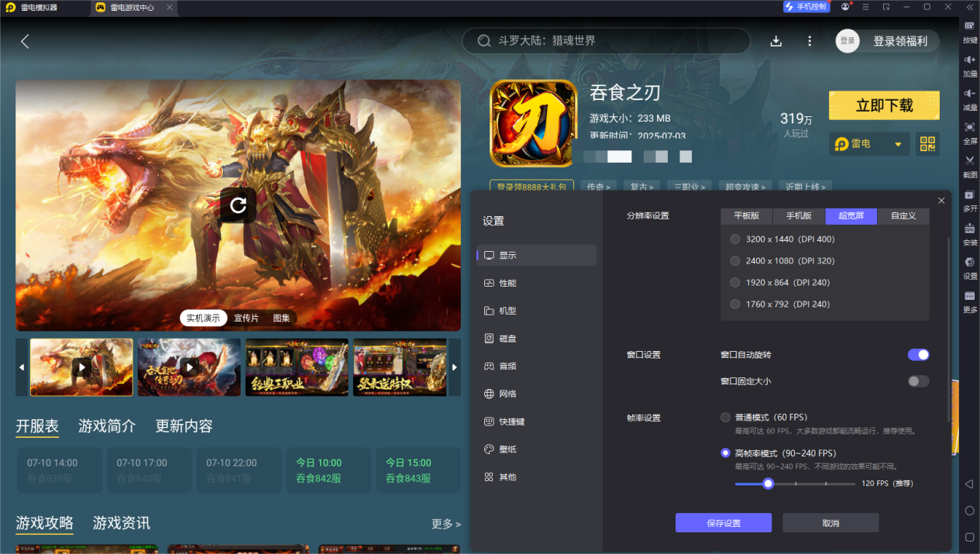Select 3200 x 1440 (DPI 400) resolution
This screenshot has height=554, width=980.
pyautogui.click(x=735, y=239)
